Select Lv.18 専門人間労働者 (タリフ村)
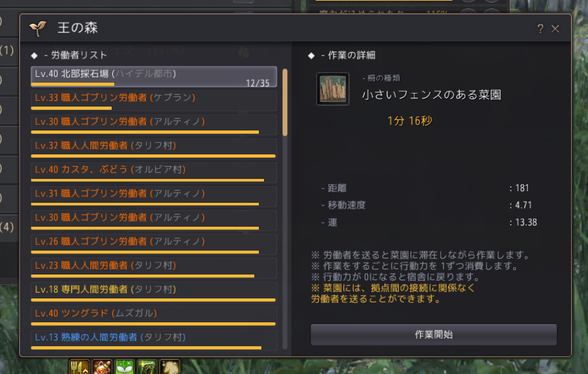 click(x=154, y=292)
